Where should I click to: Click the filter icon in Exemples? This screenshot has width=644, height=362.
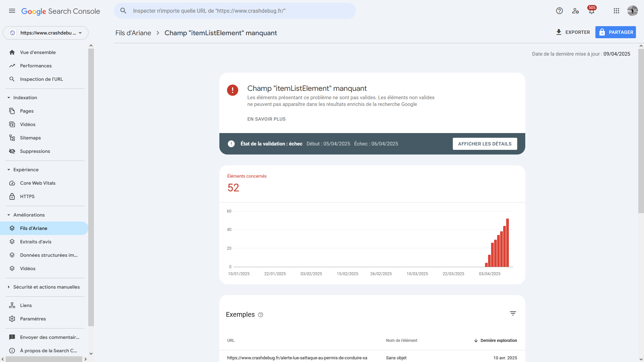(x=513, y=313)
